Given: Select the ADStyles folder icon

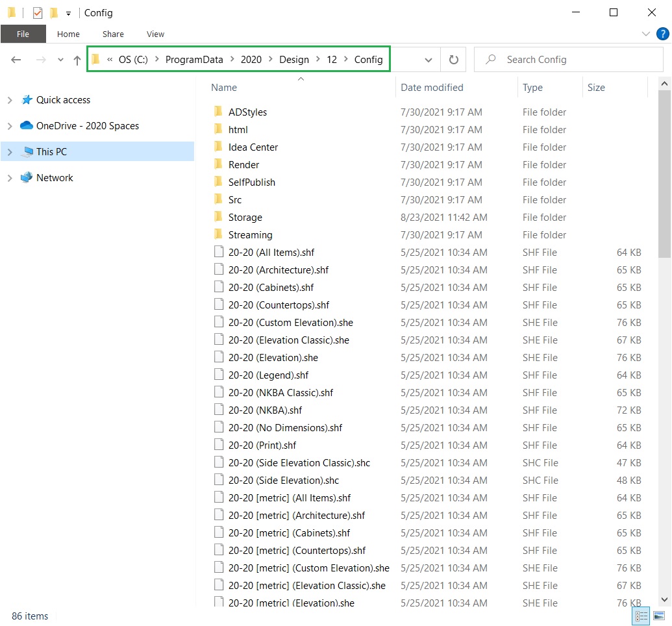Looking at the screenshot, I should 218,112.
